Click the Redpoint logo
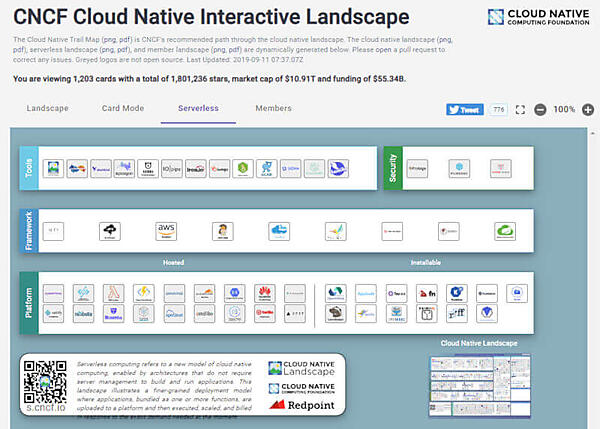Image resolution: width=600 pixels, height=429 pixels. point(302,405)
